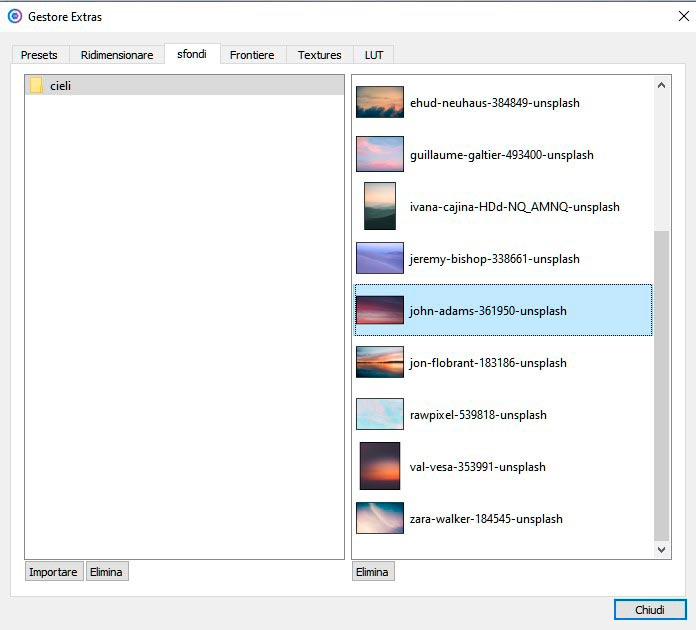The height and width of the screenshot is (630, 696).
Task: Click the rawpixel-539818-unsplash name
Action: click(478, 415)
